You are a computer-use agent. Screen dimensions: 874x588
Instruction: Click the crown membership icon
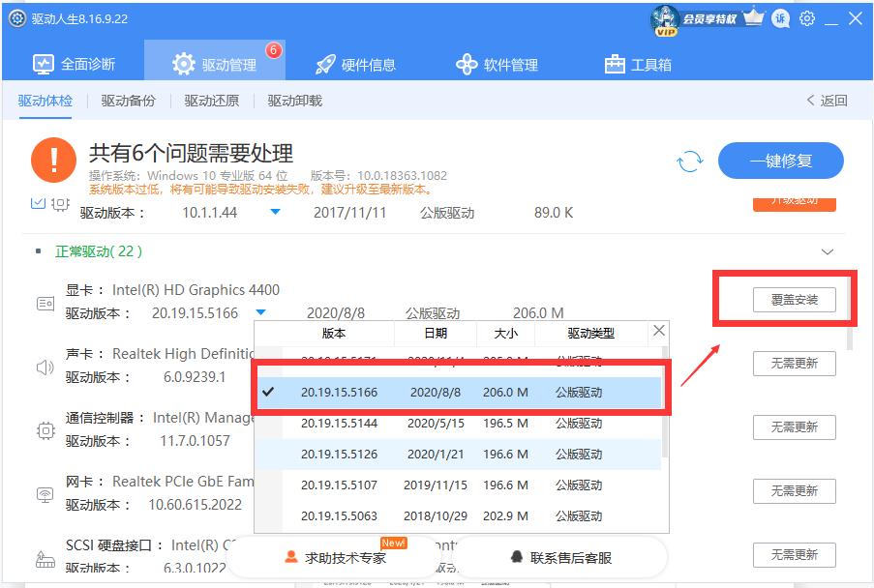click(x=754, y=17)
